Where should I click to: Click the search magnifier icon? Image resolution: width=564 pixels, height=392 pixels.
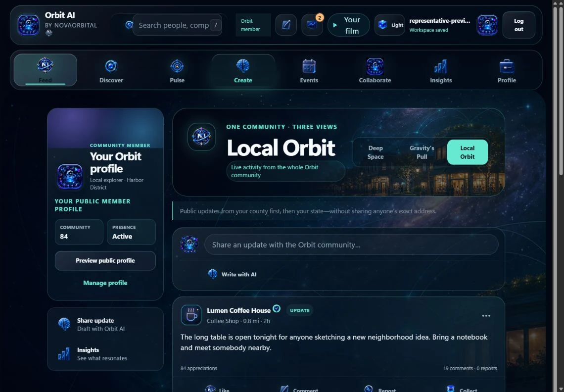pyautogui.click(x=129, y=25)
